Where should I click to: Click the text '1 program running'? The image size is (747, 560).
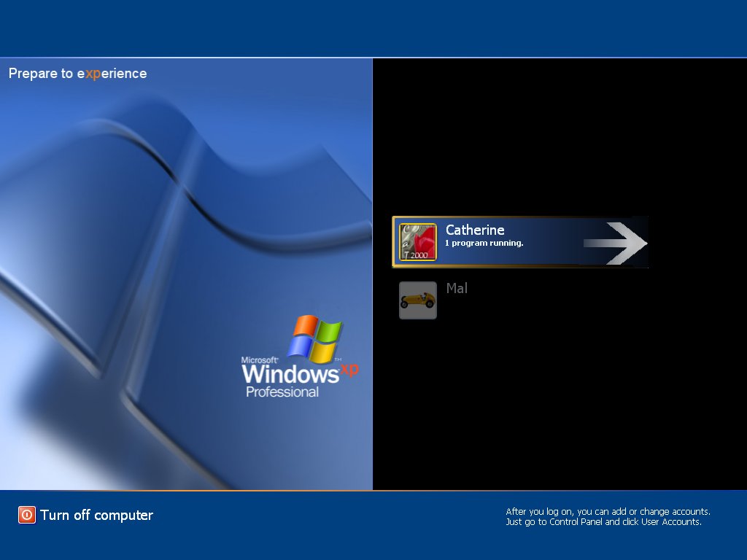pyautogui.click(x=483, y=243)
